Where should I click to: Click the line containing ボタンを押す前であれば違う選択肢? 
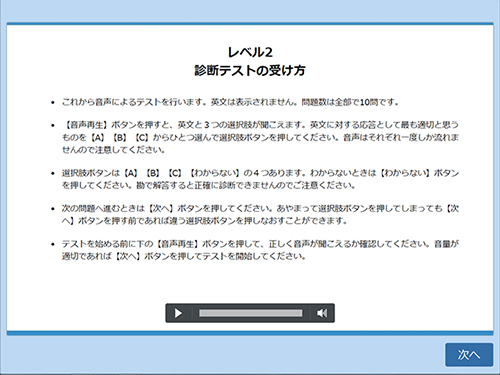point(204,221)
